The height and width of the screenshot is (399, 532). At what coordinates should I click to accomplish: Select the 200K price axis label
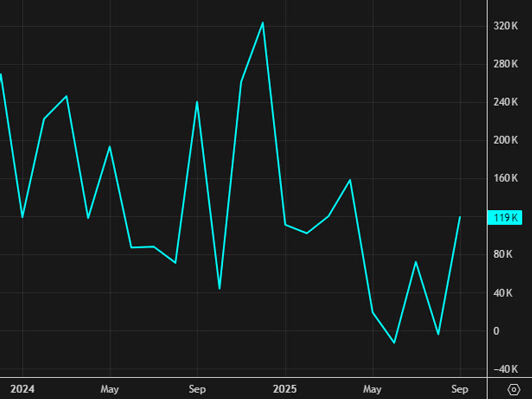tap(505, 140)
